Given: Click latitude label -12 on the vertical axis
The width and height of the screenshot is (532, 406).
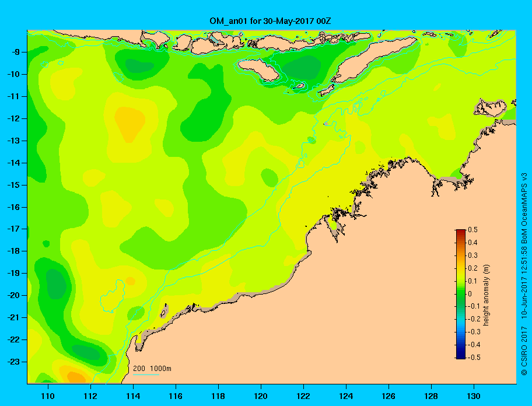Looking at the screenshot, I should pos(13,119).
